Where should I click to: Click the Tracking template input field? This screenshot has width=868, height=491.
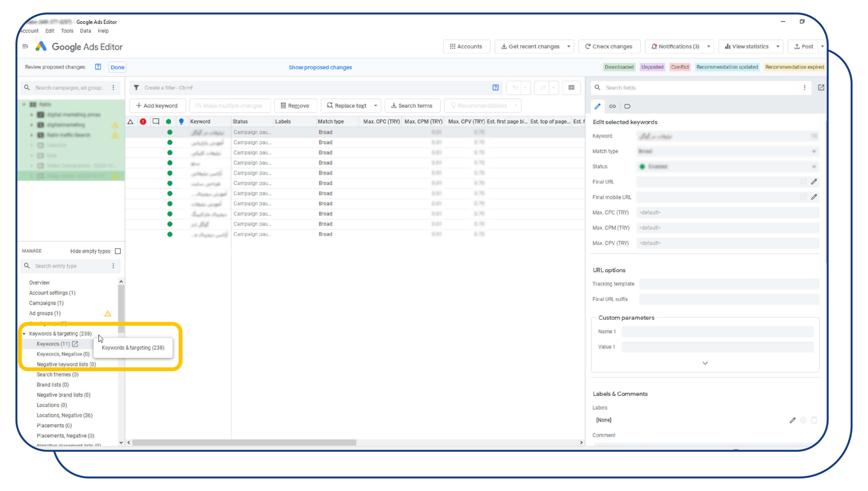[x=729, y=284]
